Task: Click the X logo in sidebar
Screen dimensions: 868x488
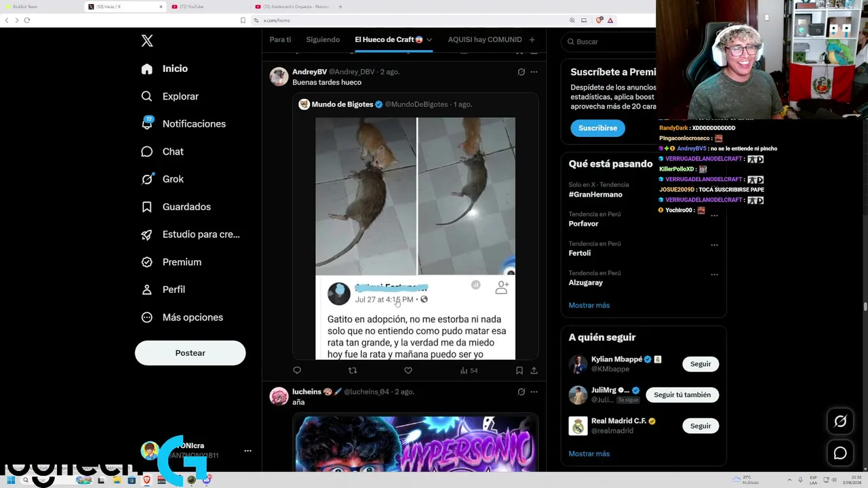Action: coord(147,41)
